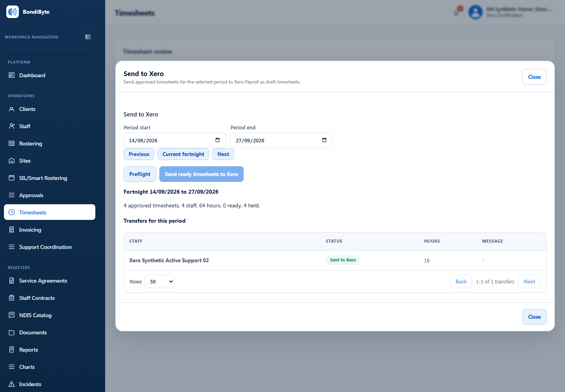The width and height of the screenshot is (565, 392).
Task: Click the HOURS column header
Action: [432, 241]
